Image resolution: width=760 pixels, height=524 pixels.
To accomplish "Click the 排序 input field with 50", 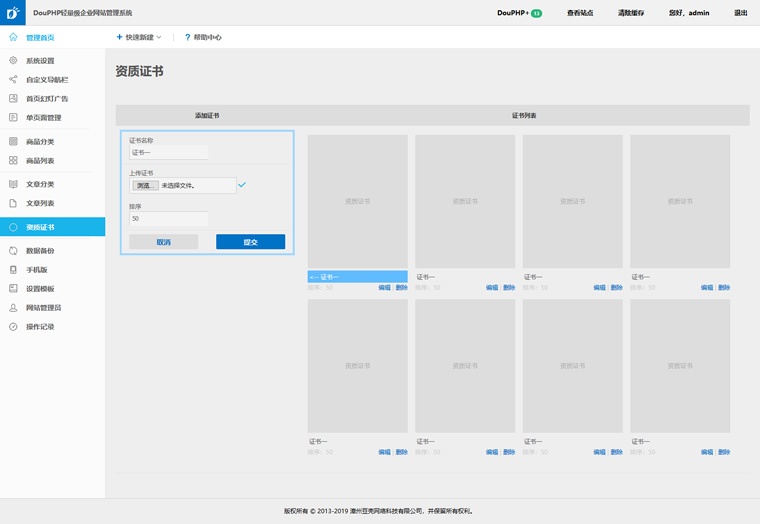I will pos(168,218).
